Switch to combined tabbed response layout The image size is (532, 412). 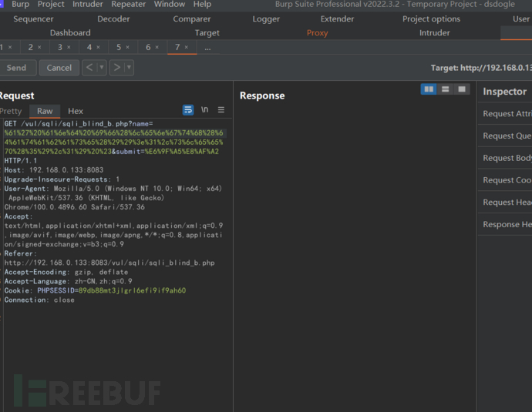click(462, 89)
